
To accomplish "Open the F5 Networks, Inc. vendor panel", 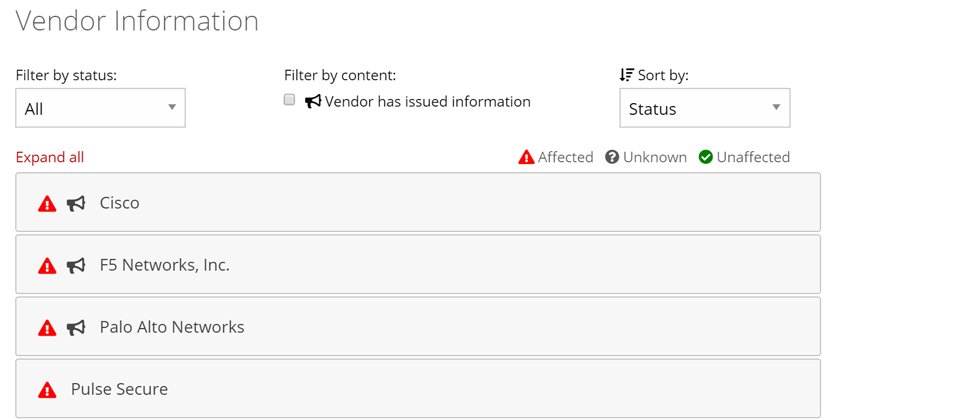I will pos(418,264).
